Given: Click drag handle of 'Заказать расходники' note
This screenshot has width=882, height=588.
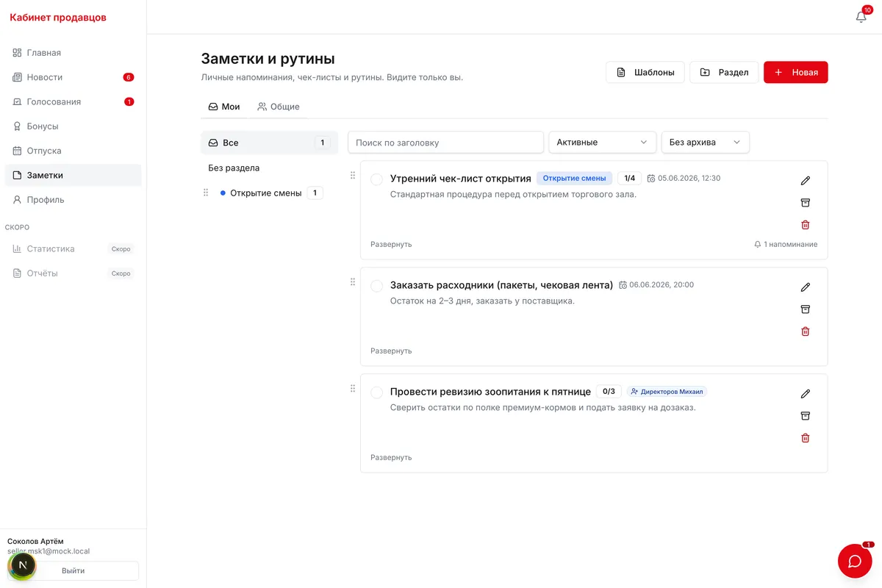Looking at the screenshot, I should click(353, 282).
